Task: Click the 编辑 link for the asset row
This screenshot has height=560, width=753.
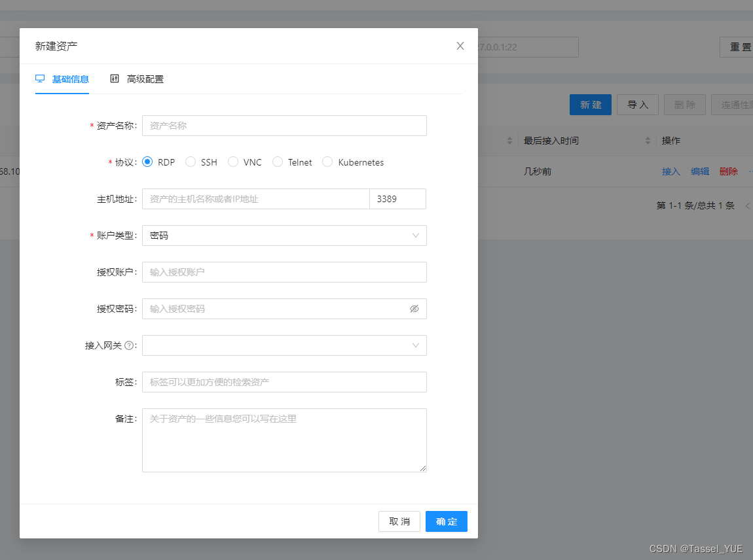Action: (699, 171)
